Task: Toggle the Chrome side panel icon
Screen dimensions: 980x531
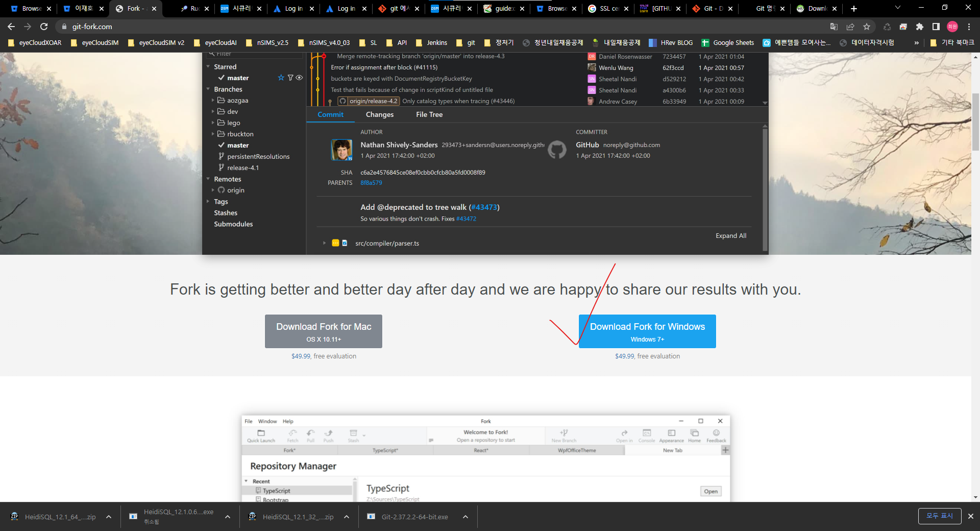Action: click(936, 27)
